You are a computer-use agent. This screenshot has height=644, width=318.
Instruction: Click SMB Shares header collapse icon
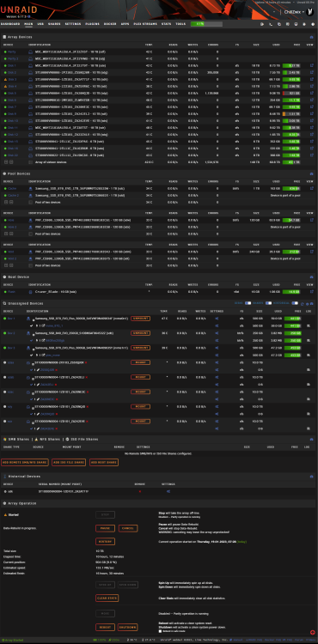point(311,439)
